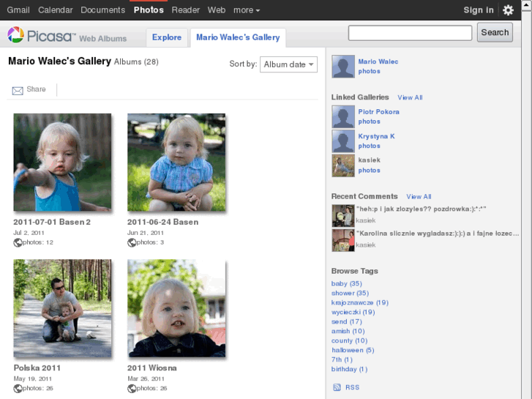Click the 2011-07-01 Basen 2 album title
532x399 pixels.
click(52, 222)
